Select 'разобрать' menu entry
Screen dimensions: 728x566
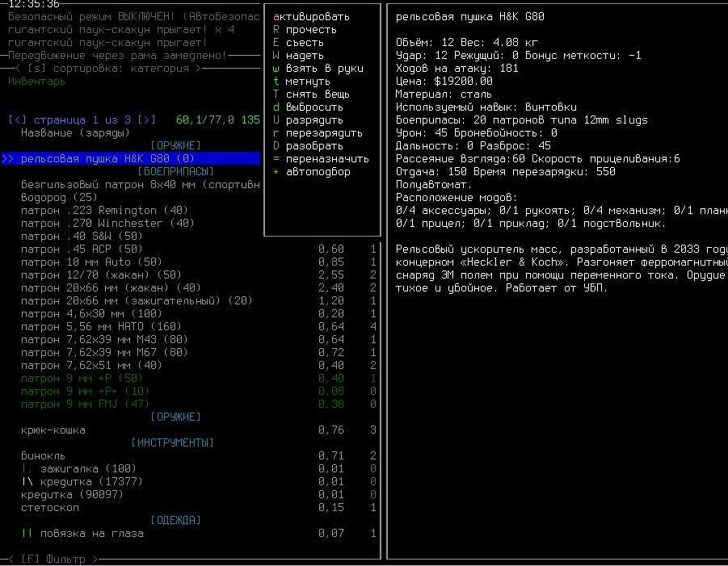(308, 146)
